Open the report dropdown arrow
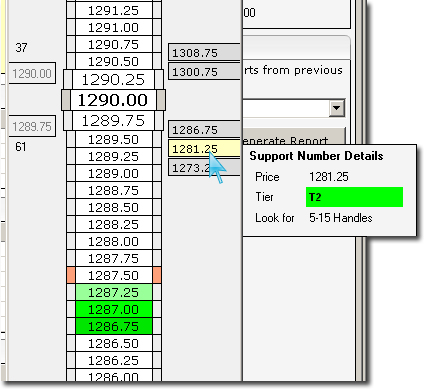This screenshot has height=390, width=425. point(337,108)
